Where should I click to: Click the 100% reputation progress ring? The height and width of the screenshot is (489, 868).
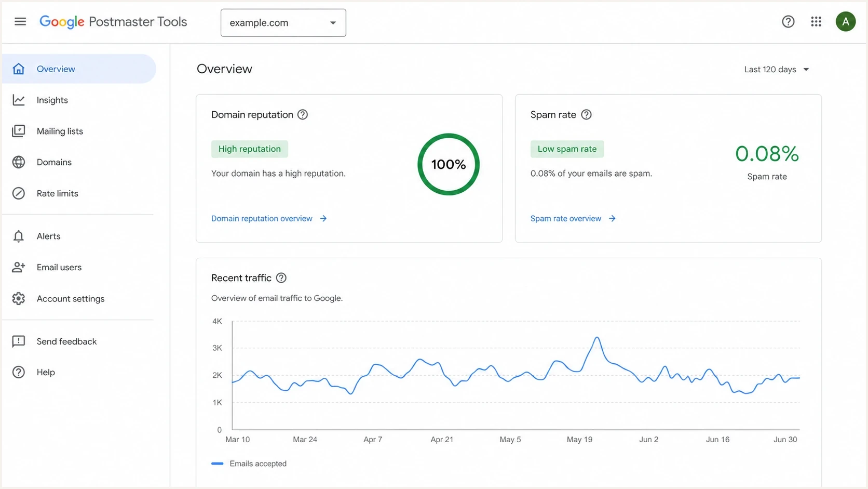point(449,164)
